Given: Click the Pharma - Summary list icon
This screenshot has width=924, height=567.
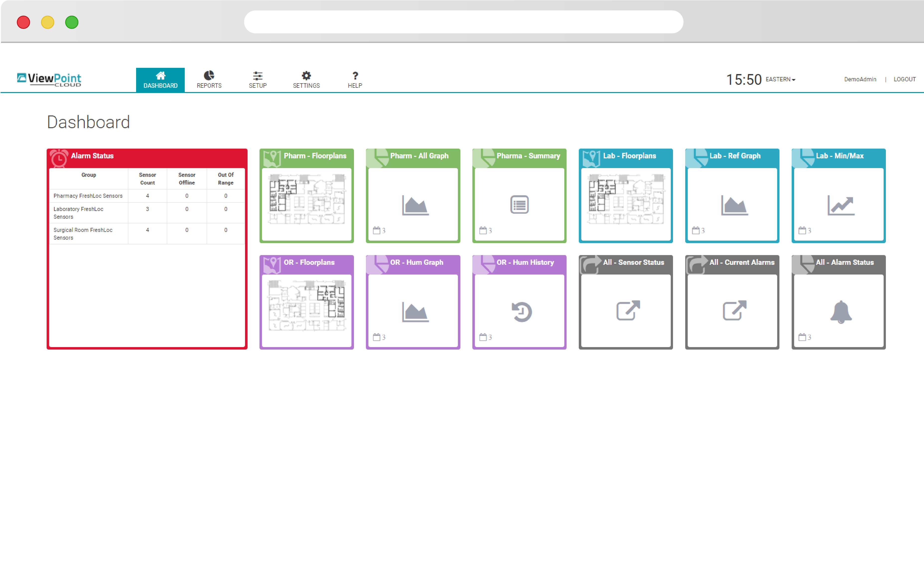Looking at the screenshot, I should coord(519,205).
